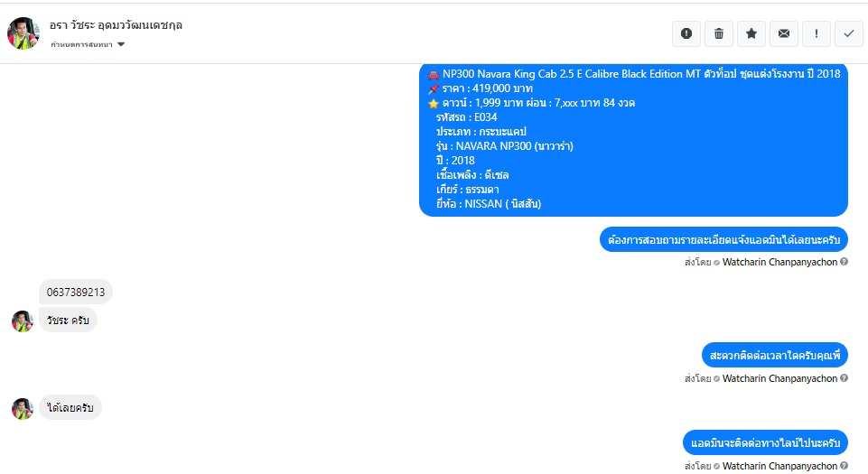Click the brand line 'NISSAN ( นิสสัน)'
The image size is (868, 474).
pos(489,203)
